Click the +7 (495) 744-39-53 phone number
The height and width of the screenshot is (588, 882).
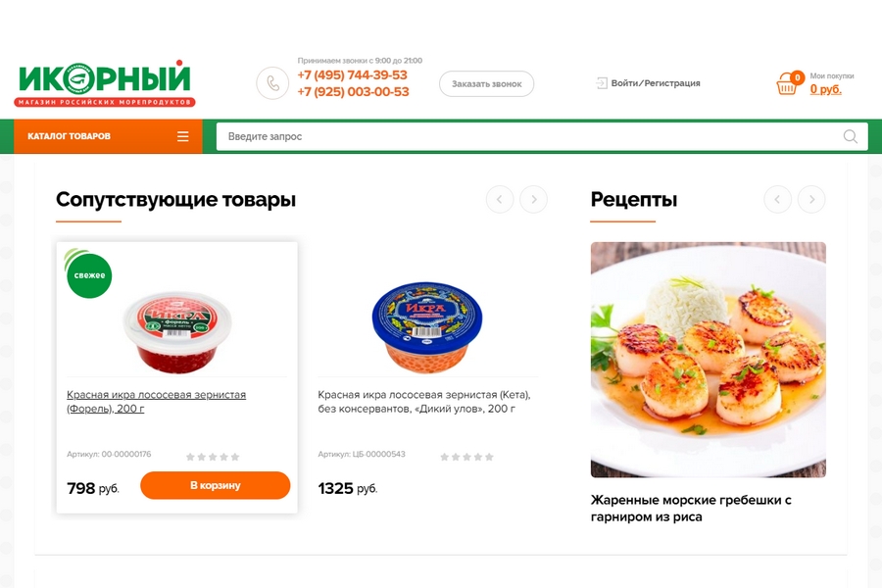pyautogui.click(x=352, y=74)
